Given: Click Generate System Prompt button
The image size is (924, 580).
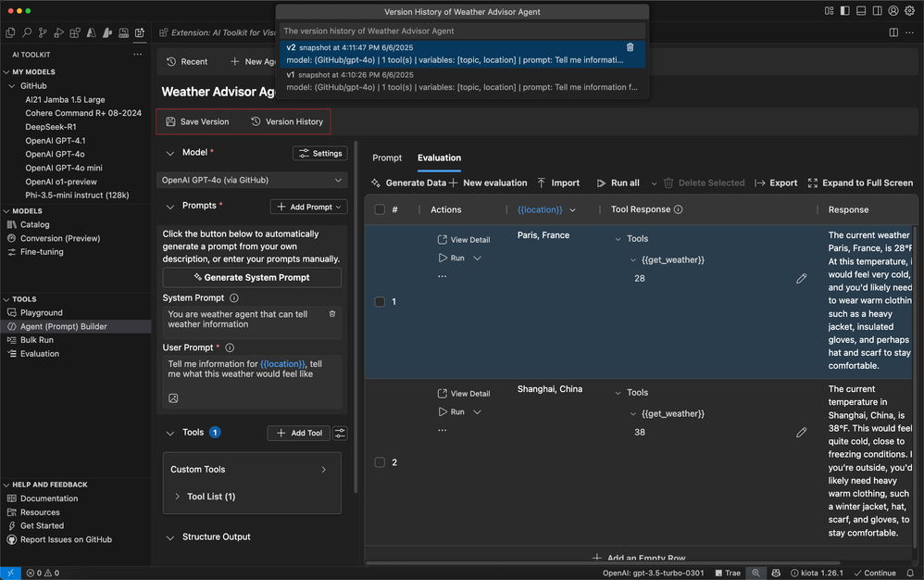Looking at the screenshot, I should tap(252, 277).
